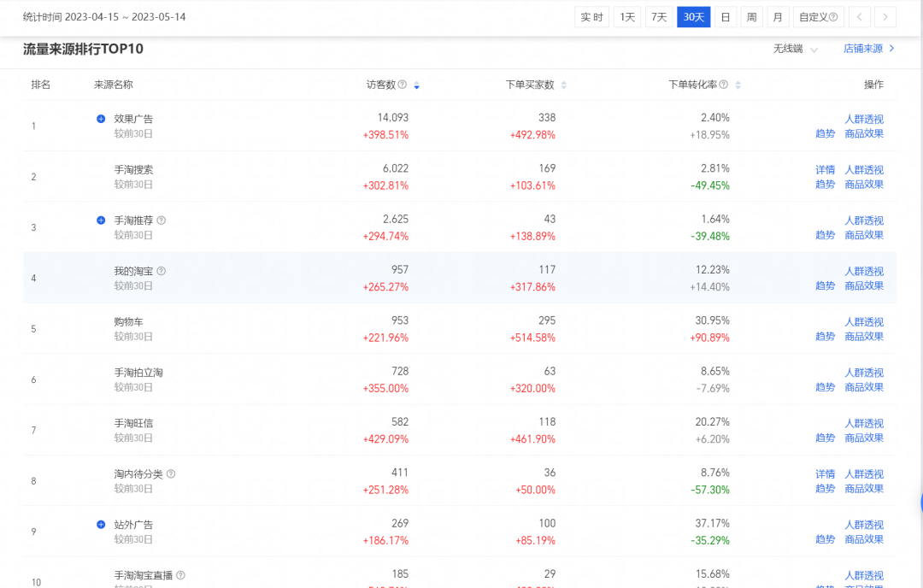Go to next date period arrow
The image size is (923, 588).
885,17
